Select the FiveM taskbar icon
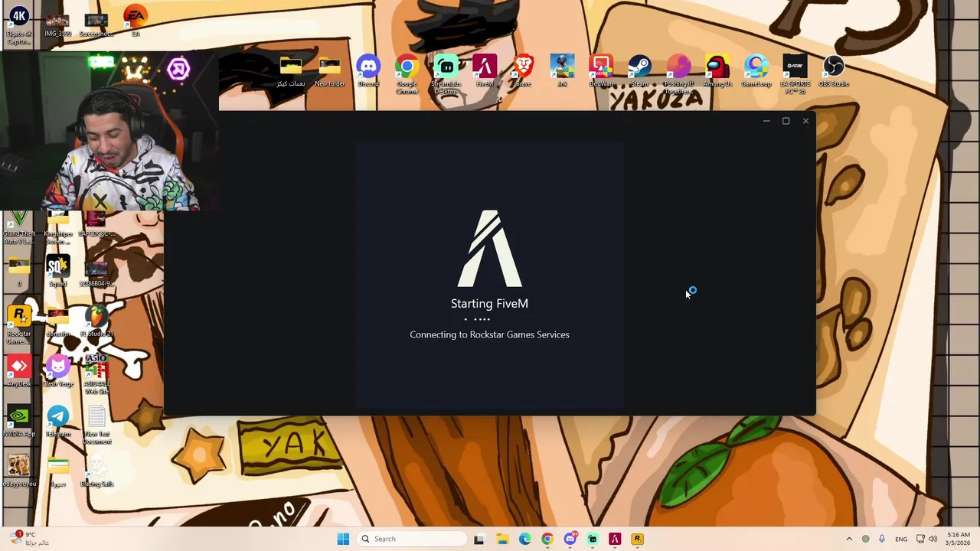 [615, 539]
